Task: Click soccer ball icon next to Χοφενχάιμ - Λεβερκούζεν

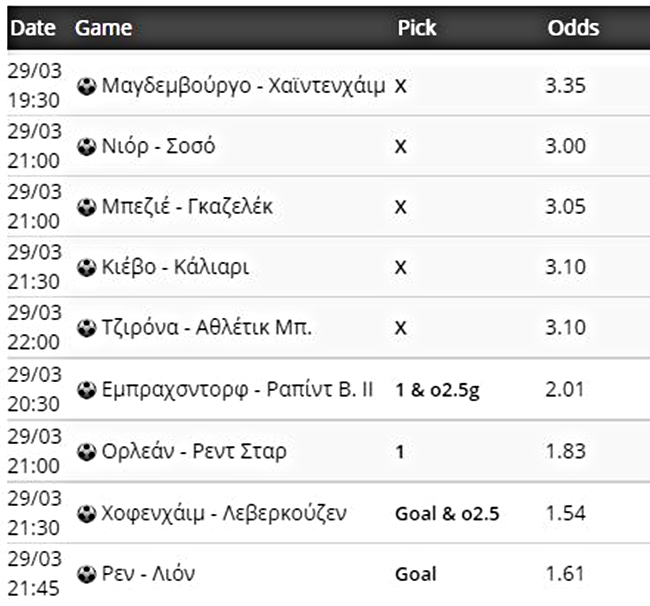Action: [87, 513]
